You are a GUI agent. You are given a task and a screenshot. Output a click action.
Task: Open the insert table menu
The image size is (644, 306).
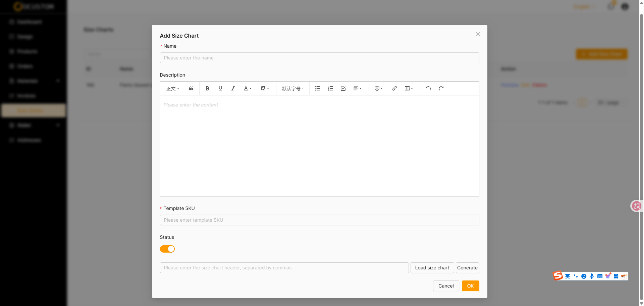point(409,88)
